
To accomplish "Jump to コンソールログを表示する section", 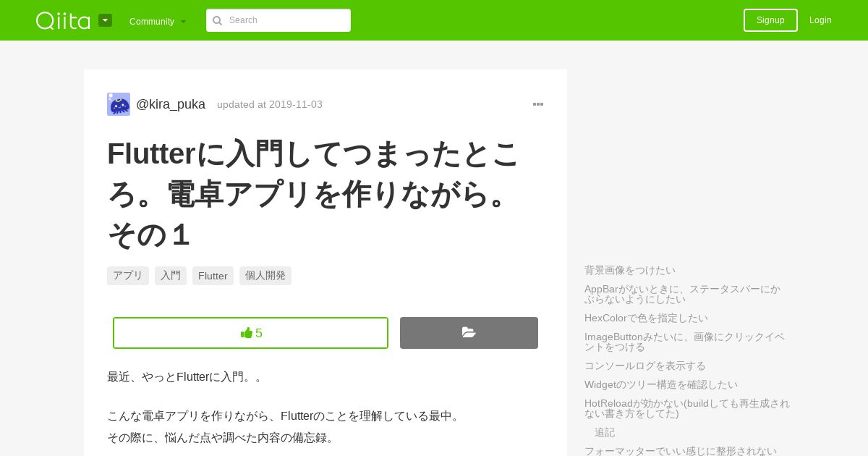I will [645, 366].
